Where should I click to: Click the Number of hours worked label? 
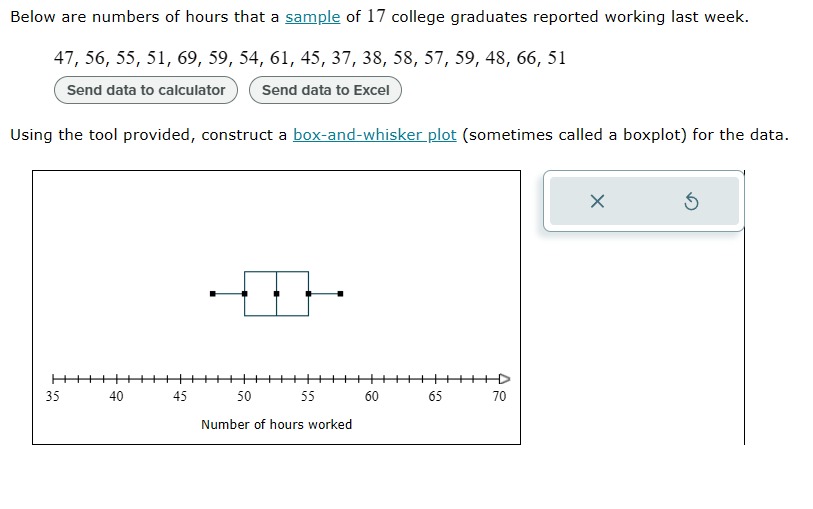pos(276,425)
